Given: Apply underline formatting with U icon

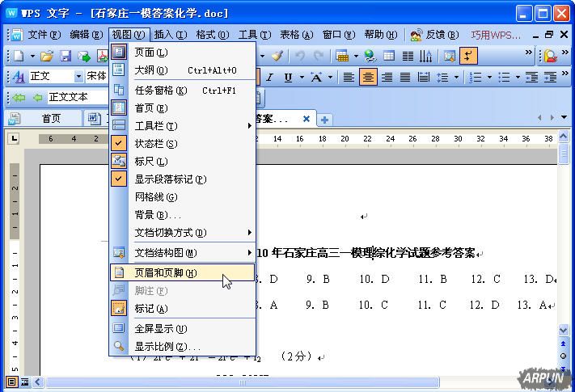Looking at the screenshot, I should pos(289,77).
